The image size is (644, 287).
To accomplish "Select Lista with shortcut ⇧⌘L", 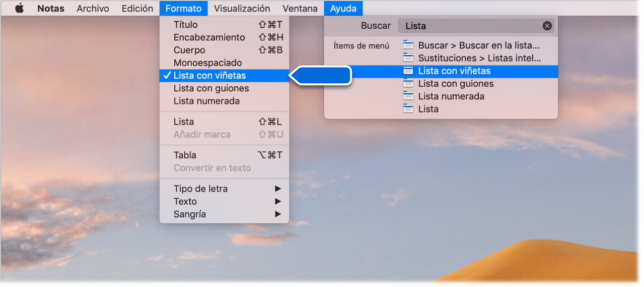I will click(225, 122).
